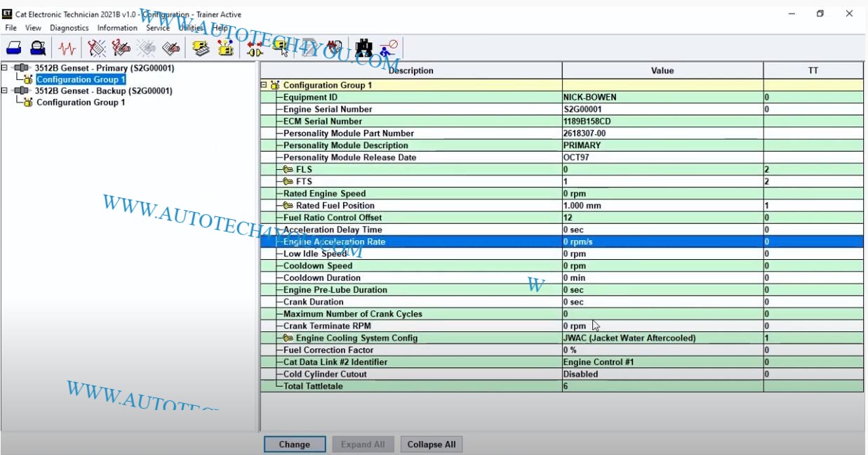Click the key icon beside Rated Fuel Position

(x=288, y=206)
